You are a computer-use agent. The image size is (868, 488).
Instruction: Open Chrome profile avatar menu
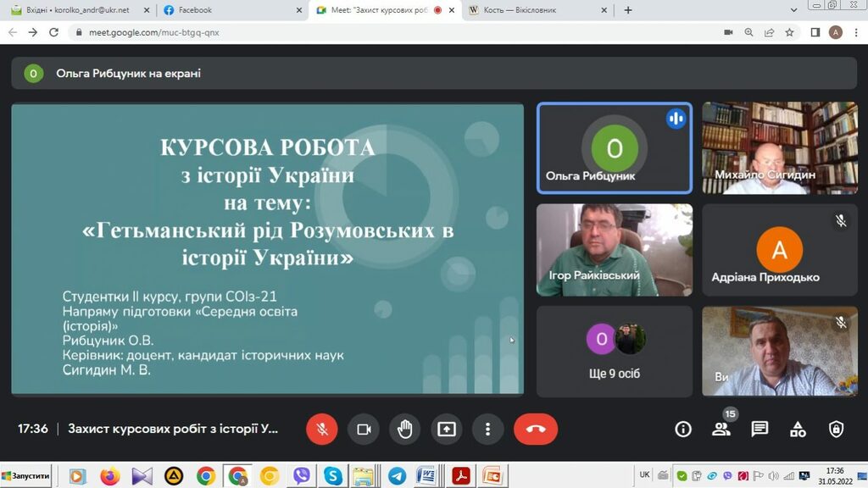point(836,32)
